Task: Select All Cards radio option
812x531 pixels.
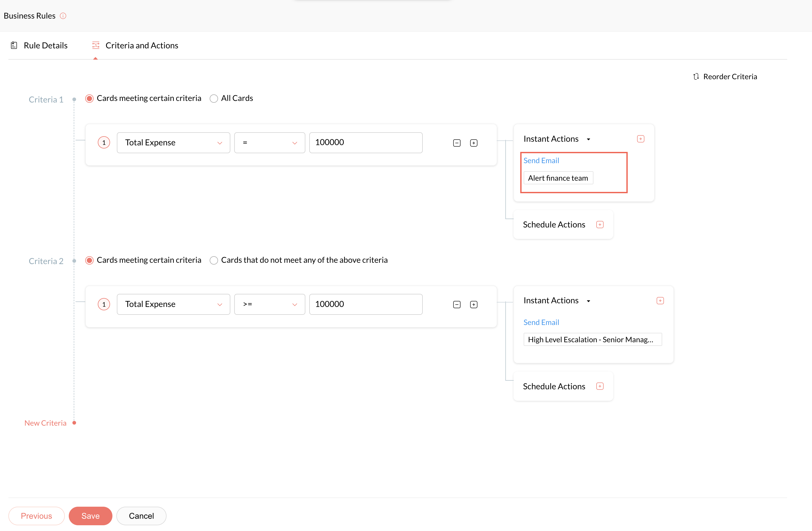Action: point(214,99)
